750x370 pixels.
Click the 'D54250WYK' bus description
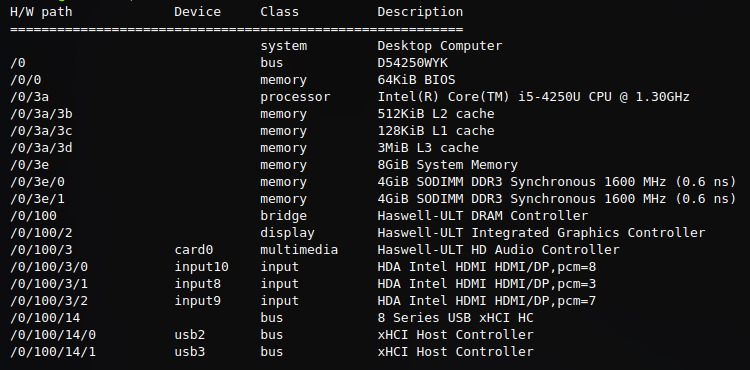tap(412, 63)
